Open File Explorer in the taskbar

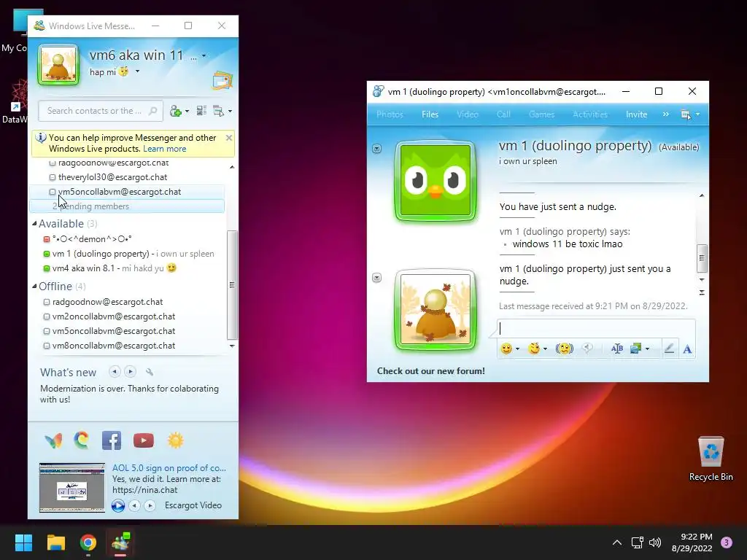click(x=55, y=542)
